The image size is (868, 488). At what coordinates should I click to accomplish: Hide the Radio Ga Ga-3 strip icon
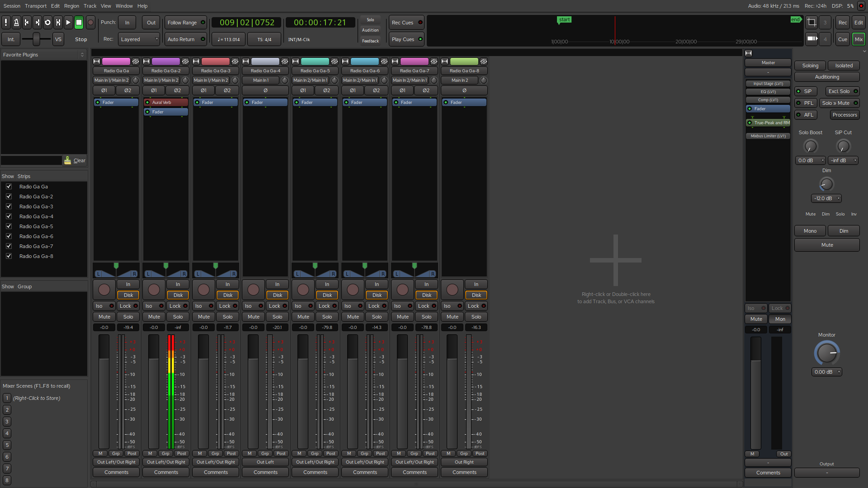[235, 61]
